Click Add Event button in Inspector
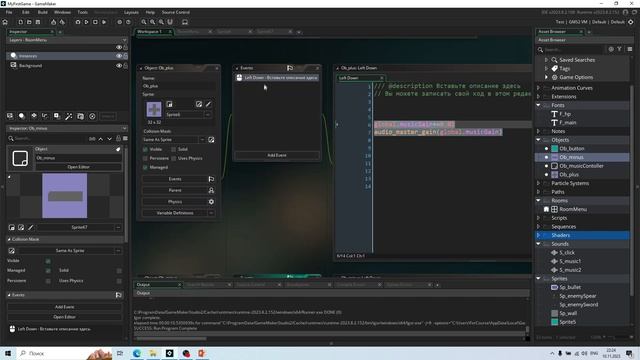The image size is (640, 360). (64, 307)
